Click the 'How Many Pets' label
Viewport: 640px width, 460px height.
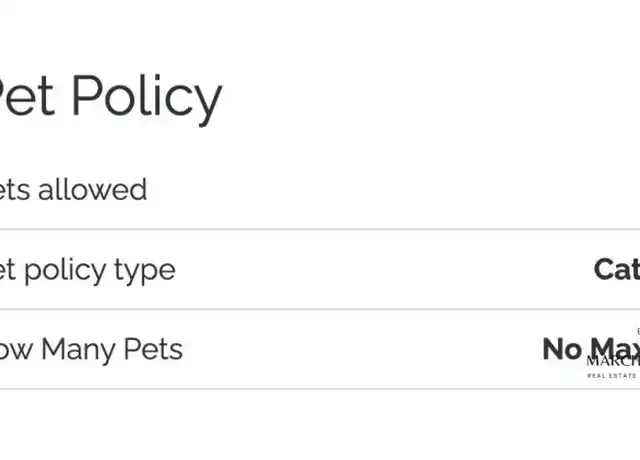point(91,350)
